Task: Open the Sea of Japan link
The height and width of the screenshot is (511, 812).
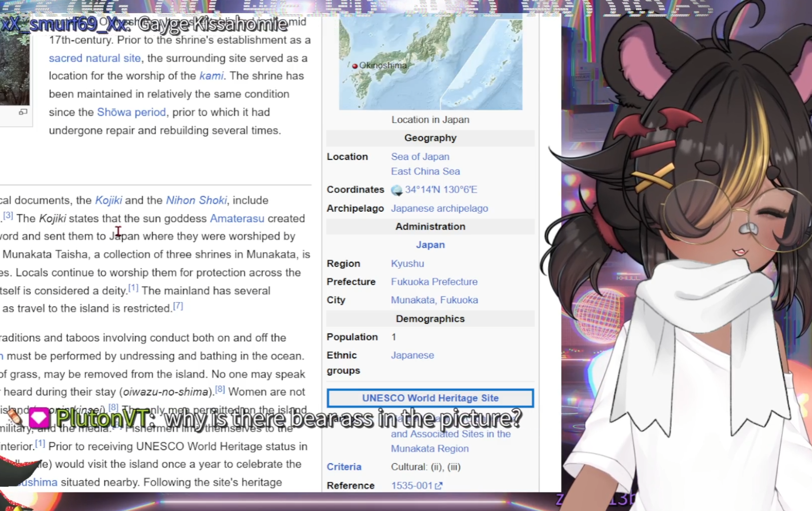Action: (x=420, y=157)
